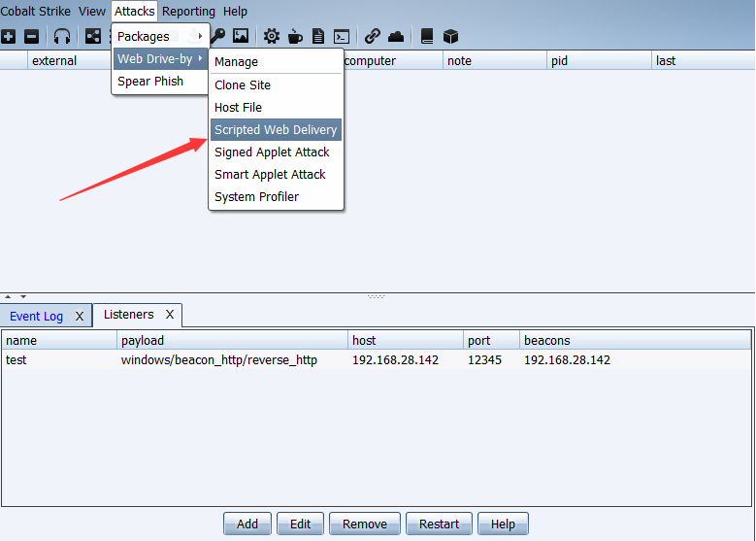This screenshot has width=756, height=541.
Task: Click the credentials key icon
Action: point(218,36)
